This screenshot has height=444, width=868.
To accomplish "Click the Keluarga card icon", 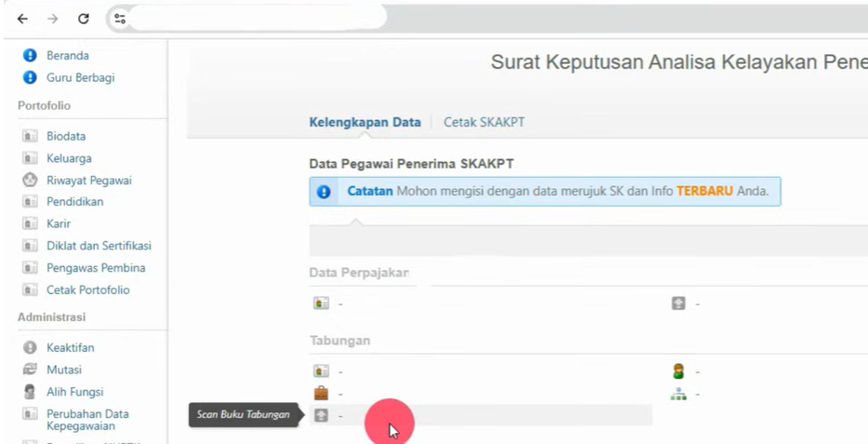I will click(x=30, y=158).
